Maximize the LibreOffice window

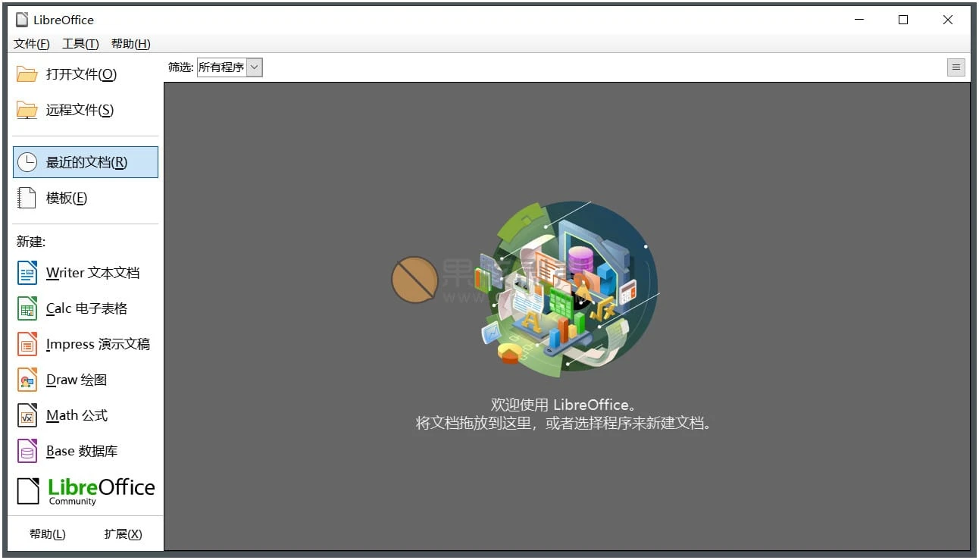click(903, 20)
